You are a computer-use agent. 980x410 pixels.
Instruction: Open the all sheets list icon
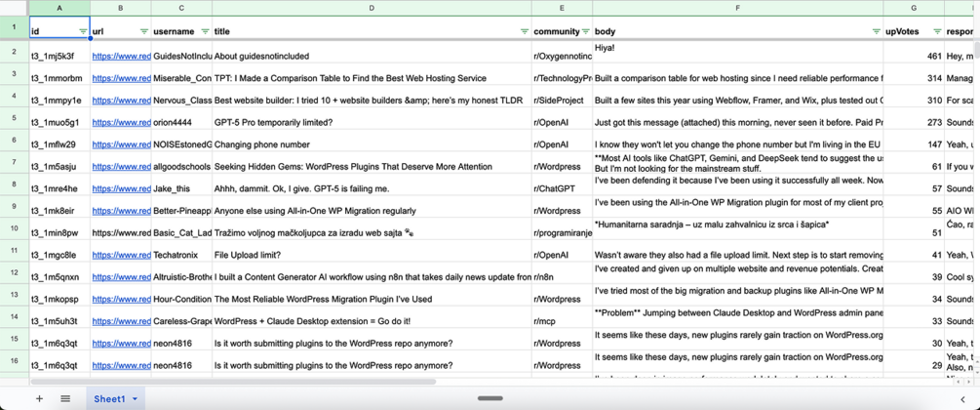[65, 398]
